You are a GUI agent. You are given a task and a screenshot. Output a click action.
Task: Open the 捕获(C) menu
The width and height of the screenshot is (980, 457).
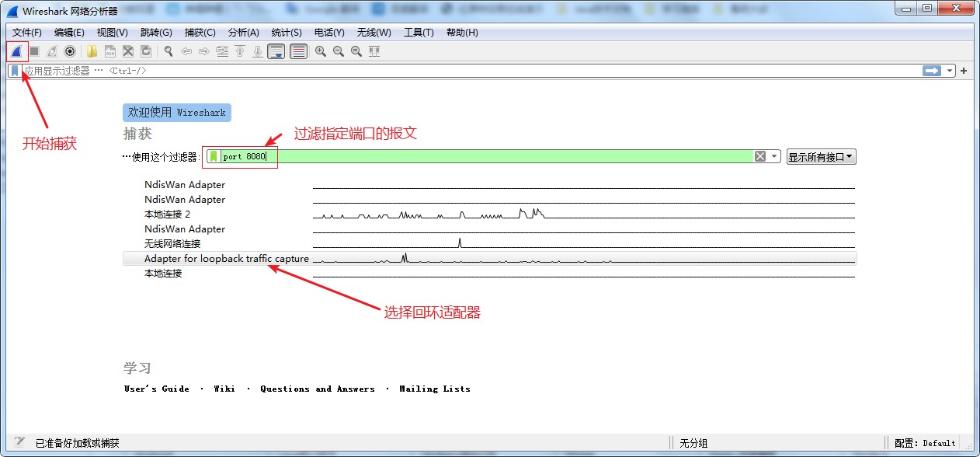coord(200,32)
